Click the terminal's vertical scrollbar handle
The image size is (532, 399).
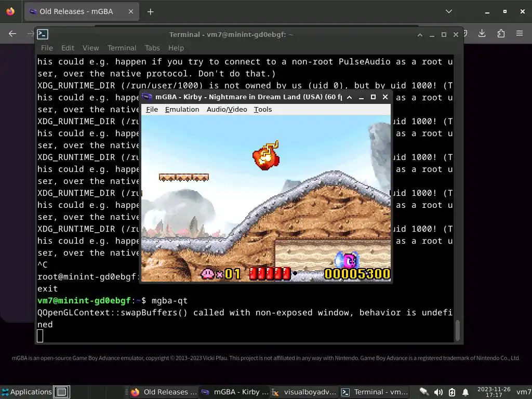(457, 330)
